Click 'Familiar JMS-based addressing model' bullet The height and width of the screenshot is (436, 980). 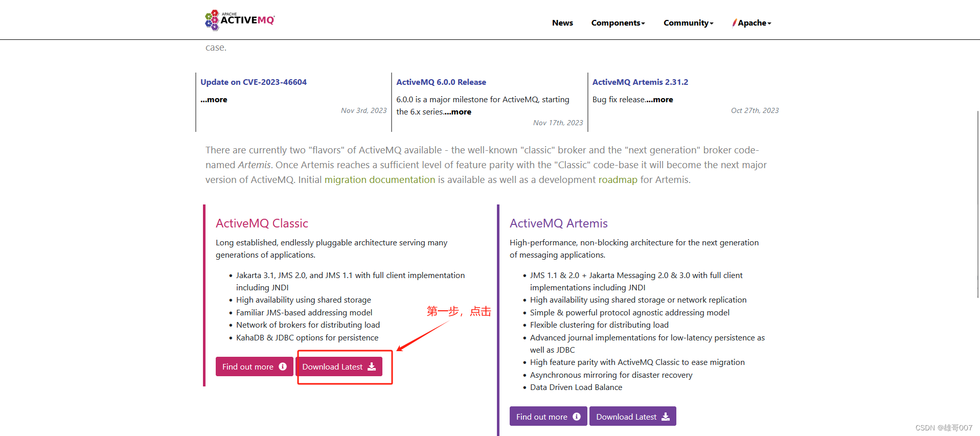tap(304, 312)
